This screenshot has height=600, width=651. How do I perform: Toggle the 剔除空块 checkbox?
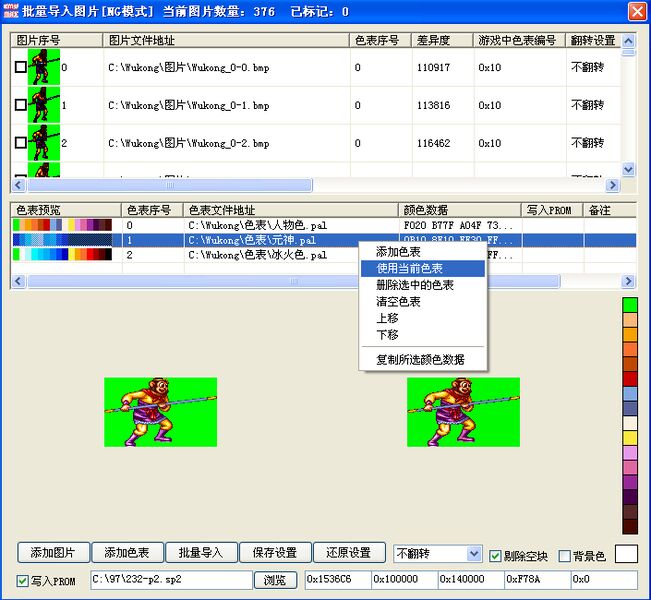pyautogui.click(x=495, y=555)
